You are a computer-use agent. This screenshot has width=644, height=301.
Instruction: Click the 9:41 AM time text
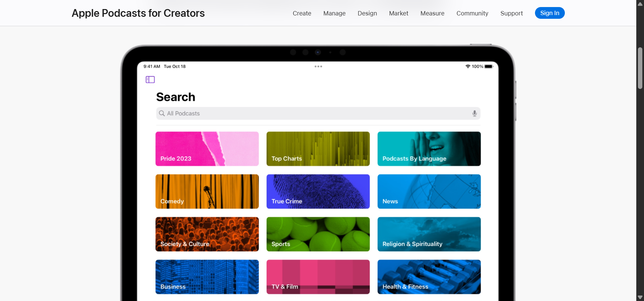pyautogui.click(x=152, y=66)
